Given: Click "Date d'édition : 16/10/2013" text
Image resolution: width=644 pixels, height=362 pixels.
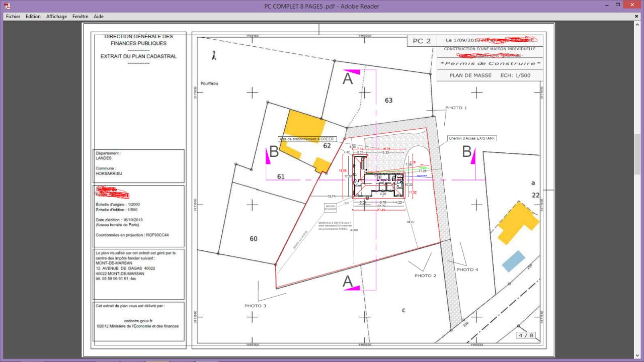Looking at the screenshot, I should 119,220.
